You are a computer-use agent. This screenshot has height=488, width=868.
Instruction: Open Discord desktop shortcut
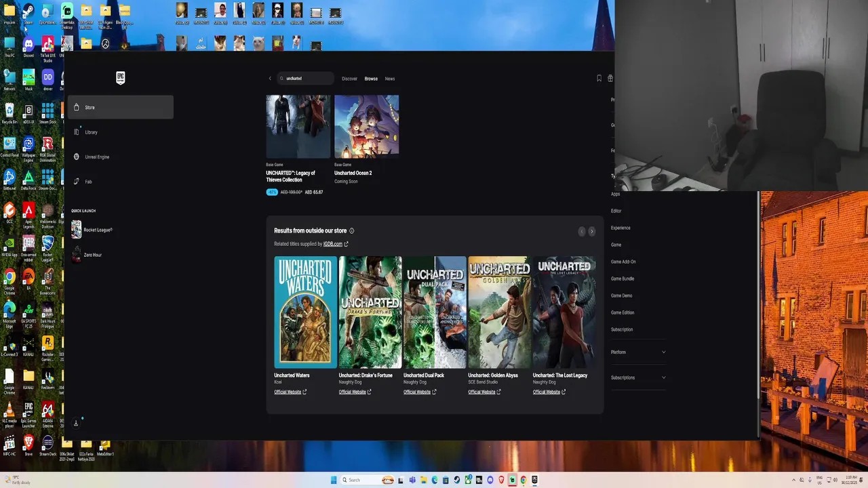point(28,47)
